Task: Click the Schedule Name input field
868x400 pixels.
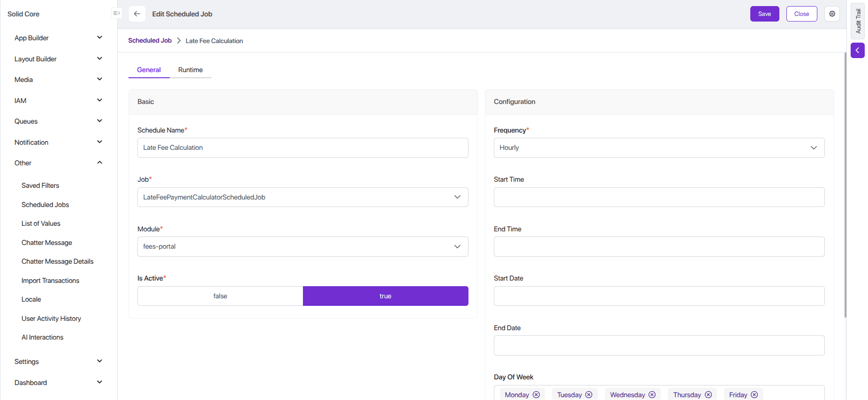Action: click(303, 148)
